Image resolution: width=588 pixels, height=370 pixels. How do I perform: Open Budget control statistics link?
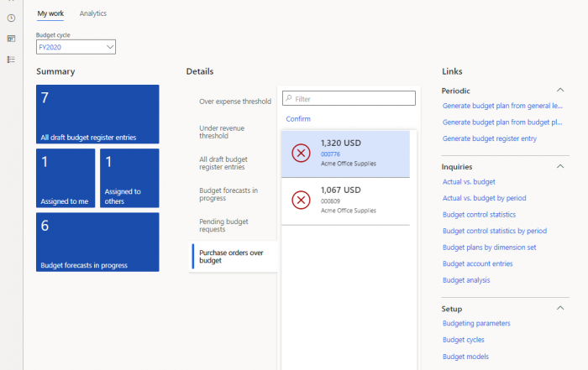(479, 215)
